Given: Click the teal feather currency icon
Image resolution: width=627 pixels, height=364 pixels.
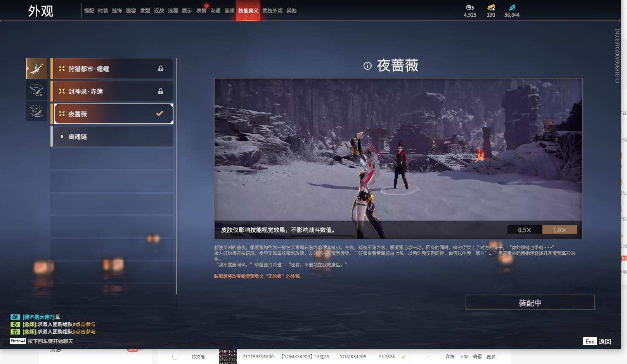Looking at the screenshot, I should tap(512, 7).
